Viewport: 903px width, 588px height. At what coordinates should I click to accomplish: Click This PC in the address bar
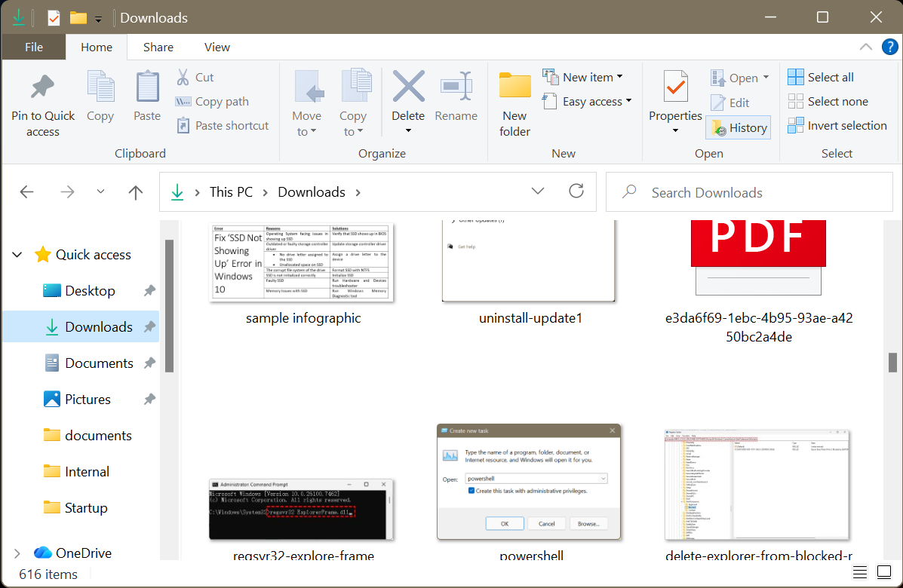[x=231, y=192]
